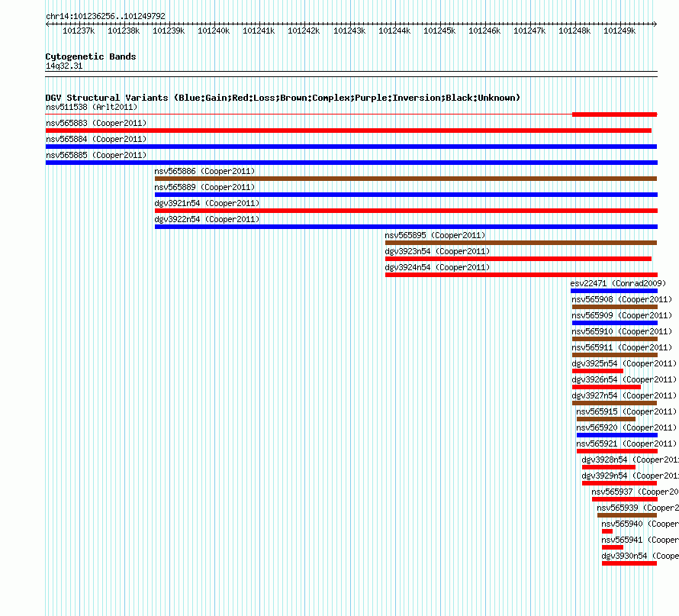Screen dimensions: 679x616
Task: Click the 101240k ruler tick label
Action: [214, 31]
